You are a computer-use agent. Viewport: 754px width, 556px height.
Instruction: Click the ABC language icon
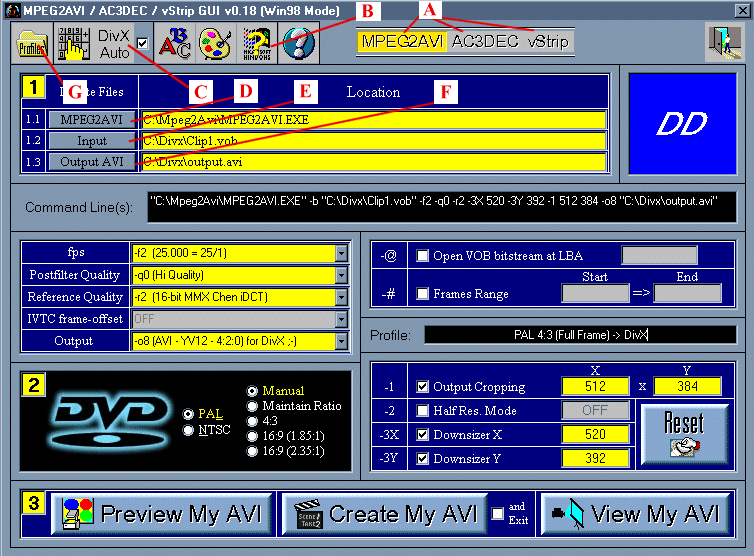[174, 44]
